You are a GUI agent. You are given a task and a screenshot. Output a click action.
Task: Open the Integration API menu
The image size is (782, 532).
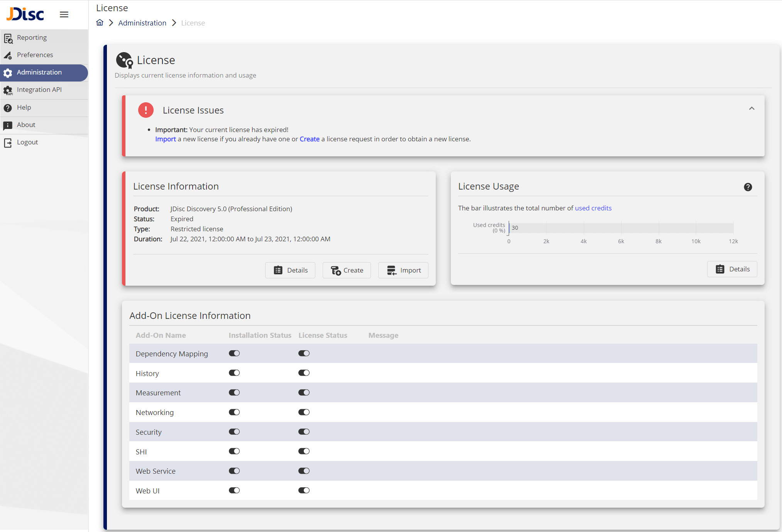[39, 90]
